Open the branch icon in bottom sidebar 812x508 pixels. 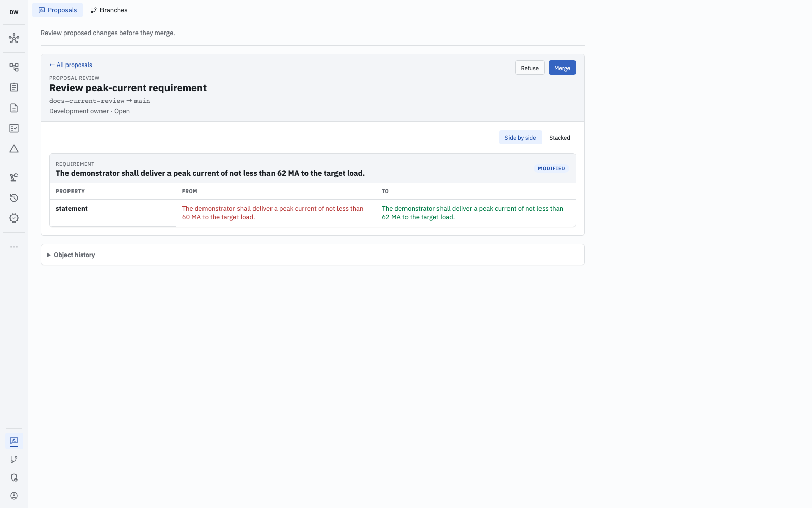tap(14, 459)
